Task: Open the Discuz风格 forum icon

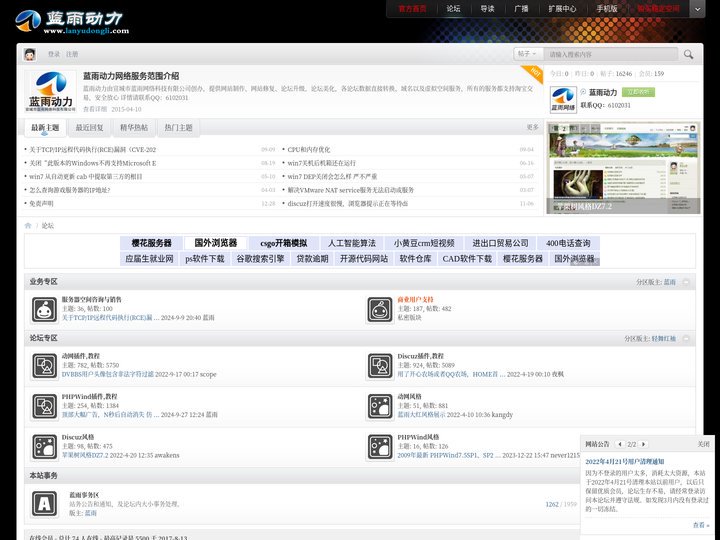Action: (x=45, y=447)
